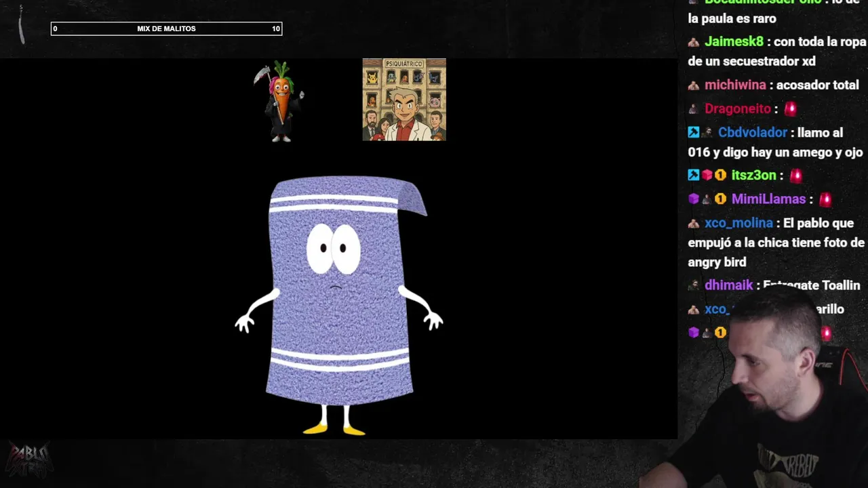The image size is (868, 488).
Task: Click the blue hammer badge beside Cbdvolador
Action: [x=693, y=133]
